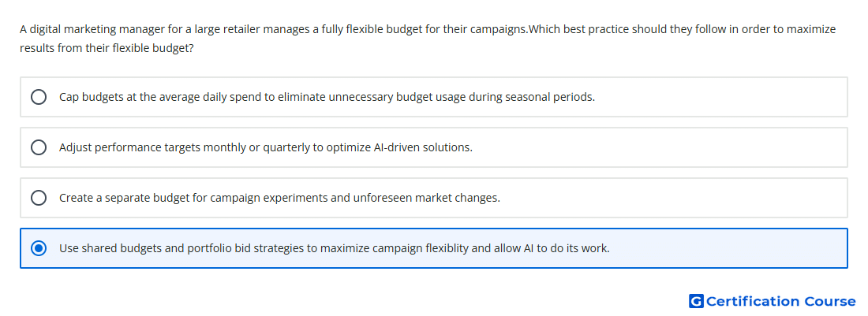Click empty space in the 'Cap budgets' option box
The image size is (868, 316).
coord(720,97)
